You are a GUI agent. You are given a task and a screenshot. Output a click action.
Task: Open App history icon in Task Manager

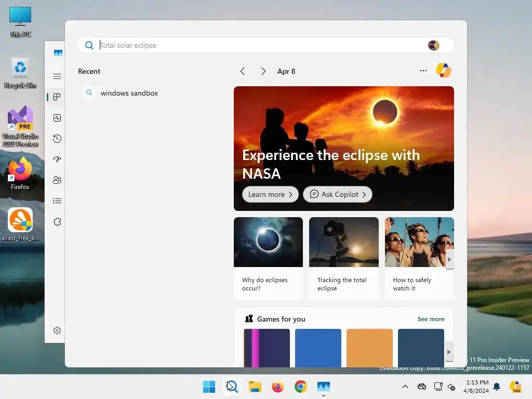[x=57, y=138]
